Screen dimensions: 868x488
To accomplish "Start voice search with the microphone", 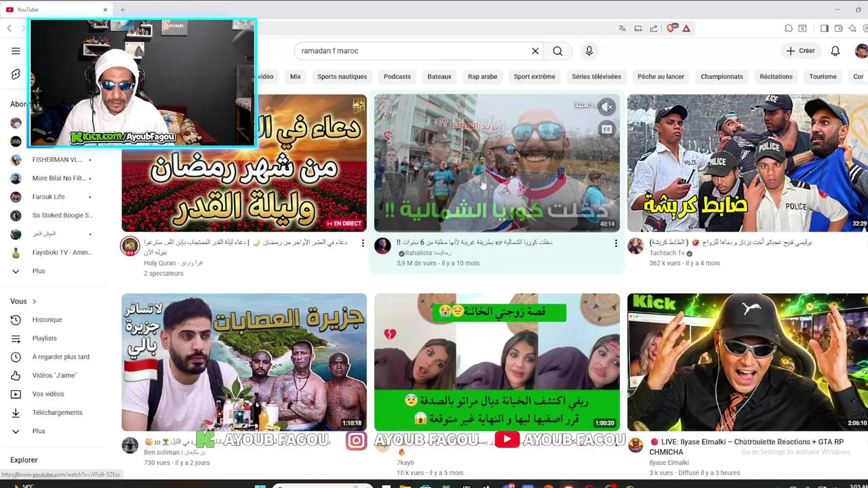I will click(x=589, y=51).
